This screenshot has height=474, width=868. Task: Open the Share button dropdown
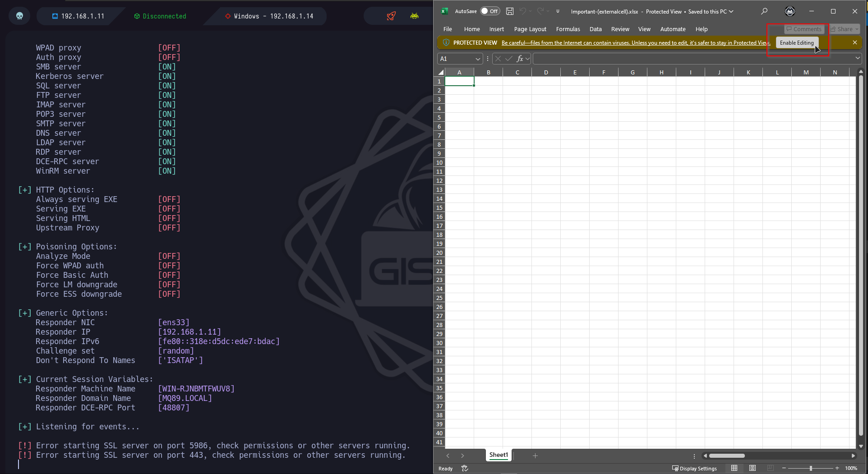857,29
